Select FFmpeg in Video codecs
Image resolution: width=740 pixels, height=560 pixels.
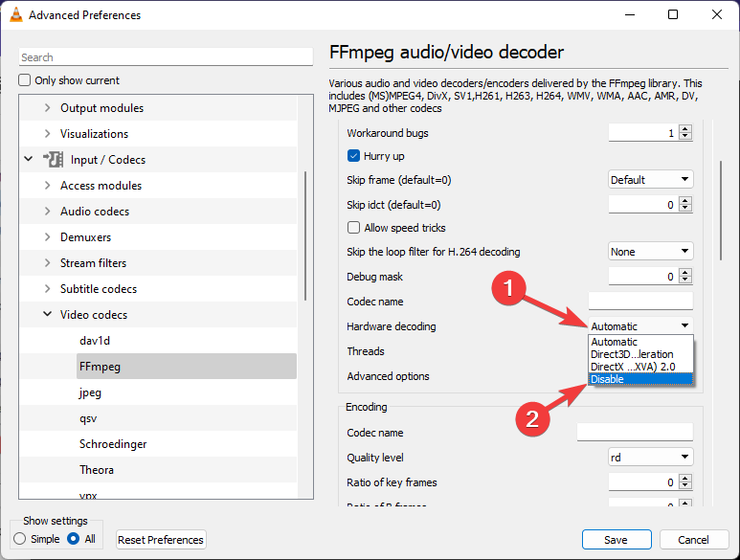187,366
